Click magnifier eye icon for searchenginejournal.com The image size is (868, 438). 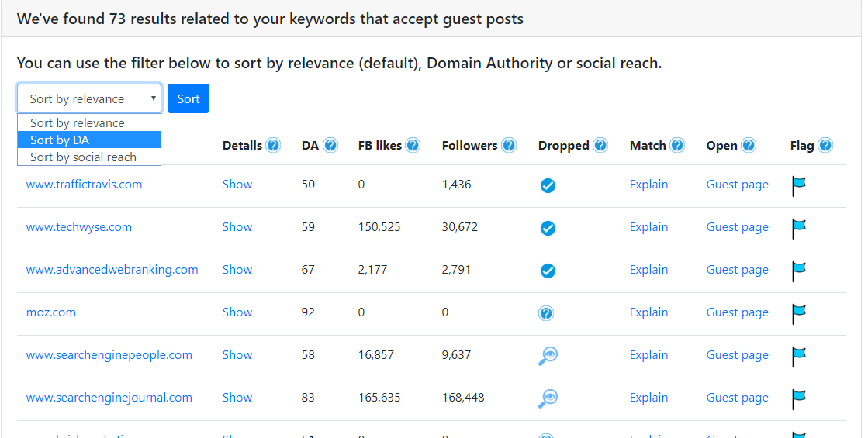548,398
